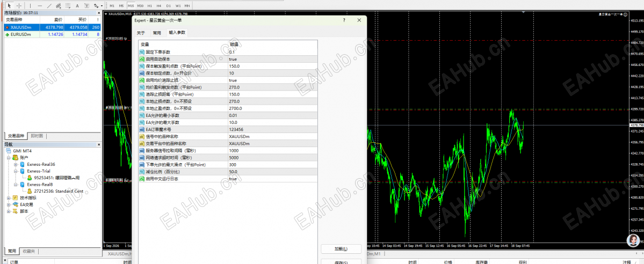
Task: Pick the vertical line drawing tool
Action: (x=31, y=6)
